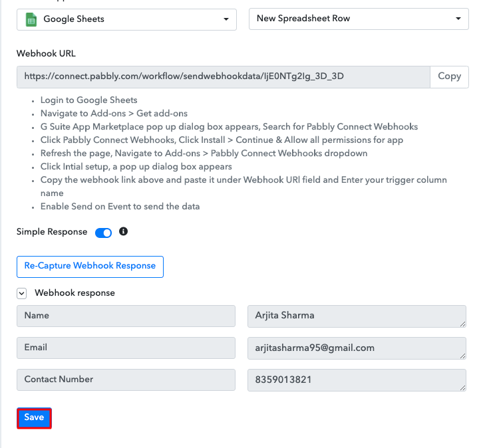
Task: Click 'Click Intial setup' instruction line
Action: [136, 166]
